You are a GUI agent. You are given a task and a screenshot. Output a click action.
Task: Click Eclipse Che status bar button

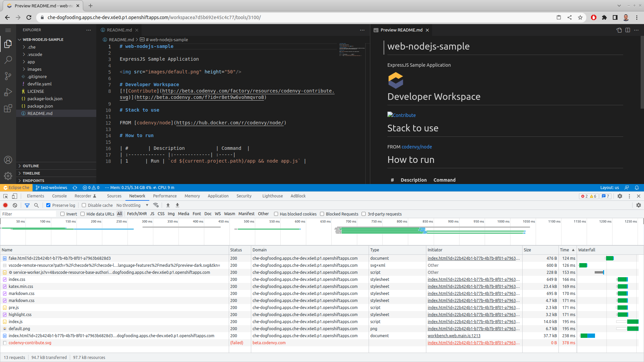[x=16, y=188]
